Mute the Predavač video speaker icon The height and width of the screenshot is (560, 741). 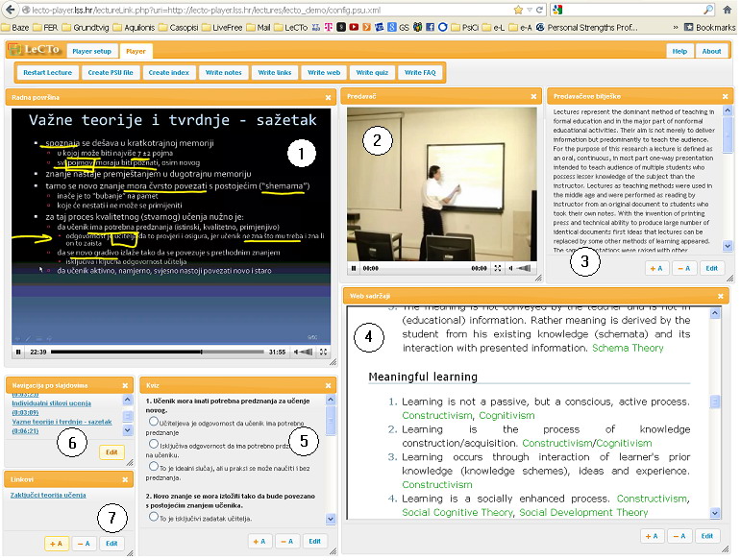click(x=511, y=268)
